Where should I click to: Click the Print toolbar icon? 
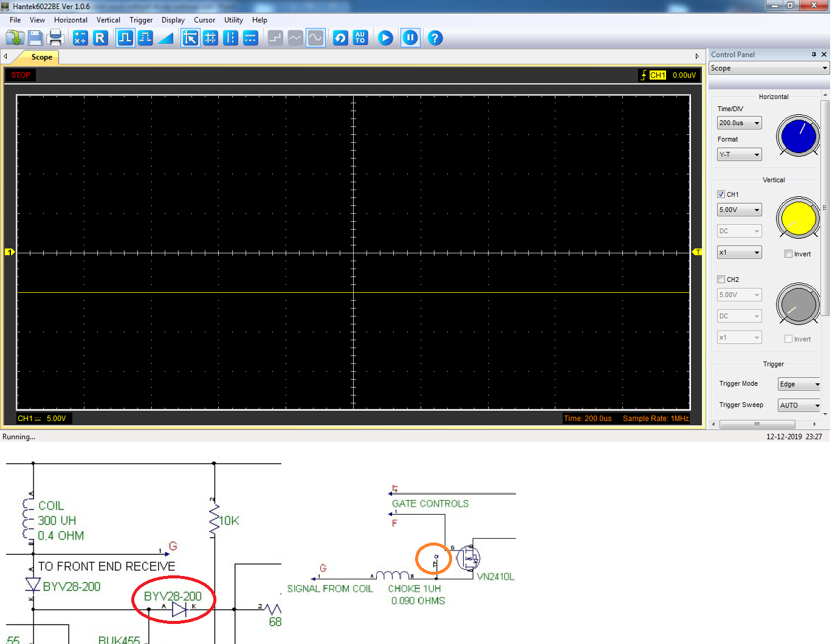(x=56, y=38)
